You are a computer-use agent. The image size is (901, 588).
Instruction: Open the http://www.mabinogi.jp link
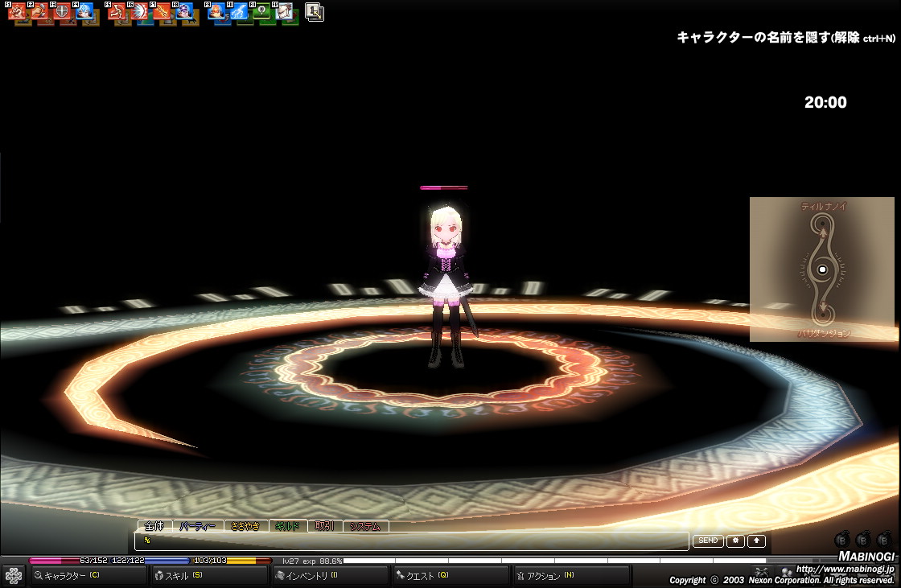click(x=845, y=569)
